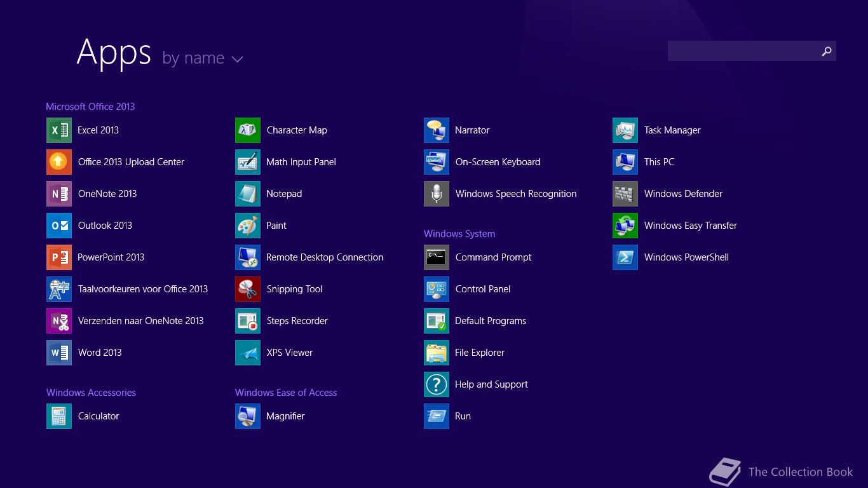Open the PowerPoint 2013 icon
Viewport: 868px width, 488px height.
(59, 257)
